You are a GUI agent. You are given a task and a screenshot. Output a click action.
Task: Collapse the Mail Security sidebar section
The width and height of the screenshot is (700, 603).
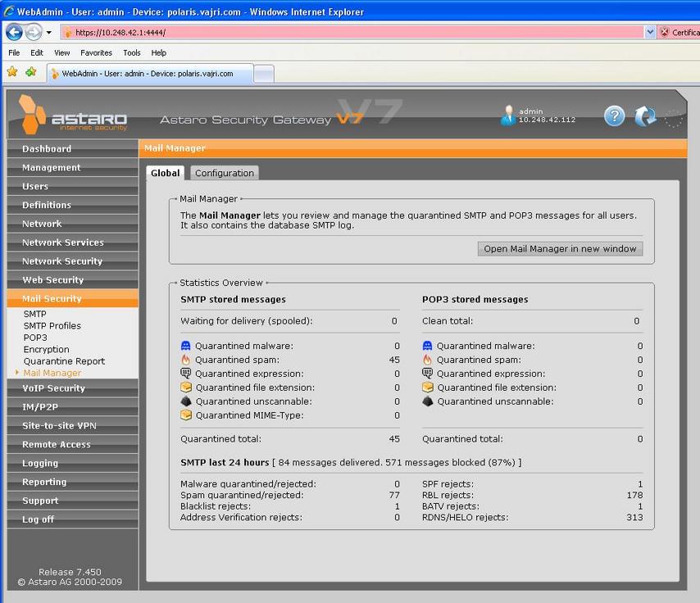[72, 298]
